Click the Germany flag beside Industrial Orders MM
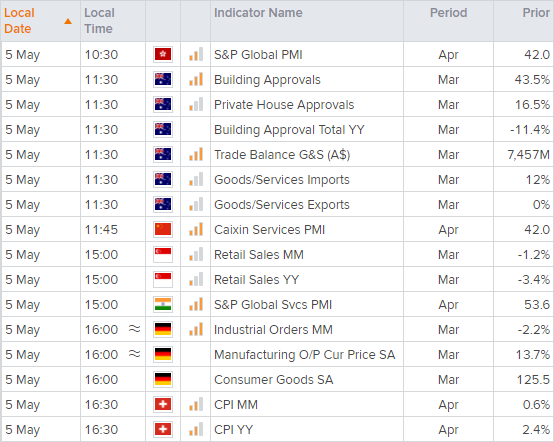554x442 pixels. (x=163, y=329)
